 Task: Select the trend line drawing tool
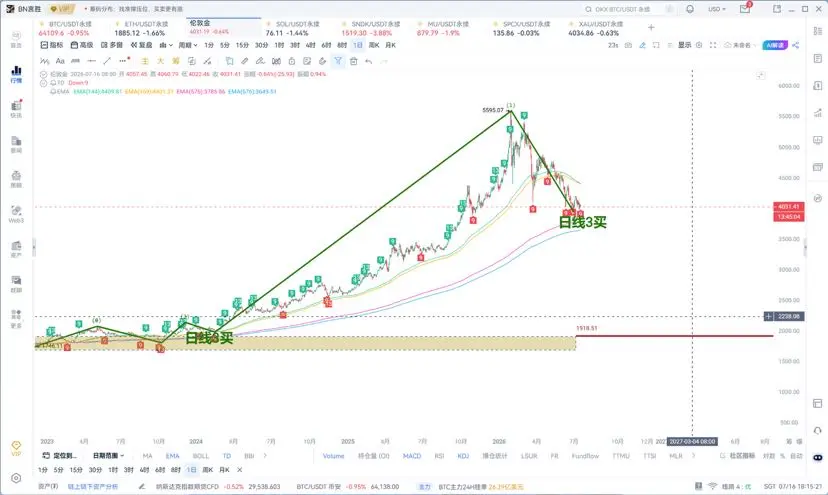pyautogui.click(x=107, y=61)
